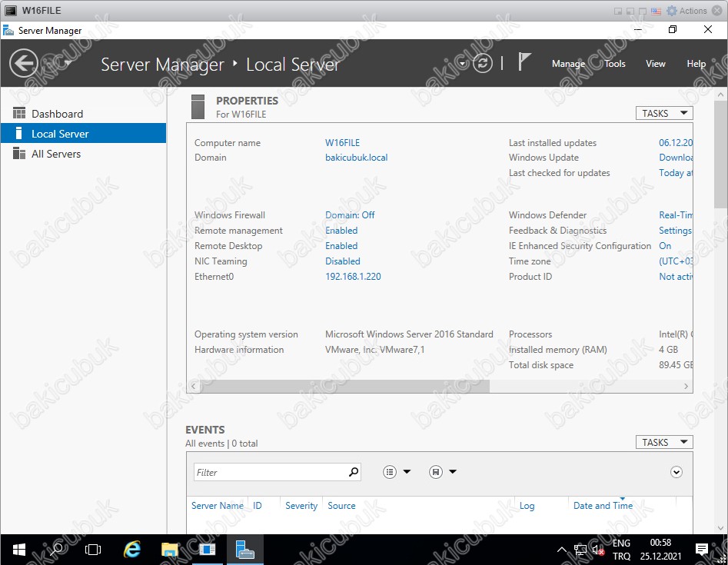Image resolution: width=728 pixels, height=565 pixels.
Task: Open the dropdown arrow beside the refresh icon
Action: tap(462, 63)
